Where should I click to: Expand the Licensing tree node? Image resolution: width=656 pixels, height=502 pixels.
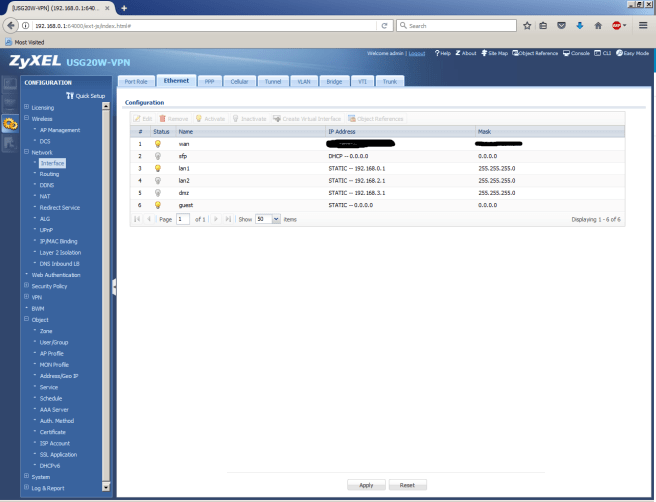point(27,107)
